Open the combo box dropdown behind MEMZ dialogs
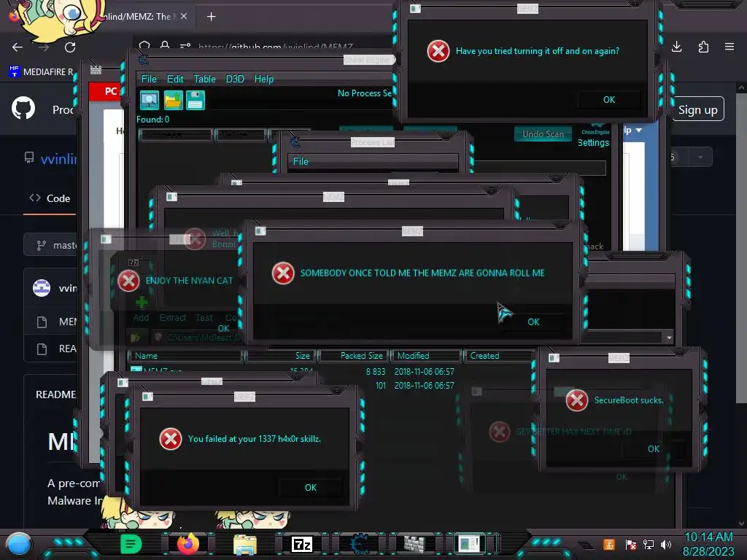747x560 pixels. 669,337
